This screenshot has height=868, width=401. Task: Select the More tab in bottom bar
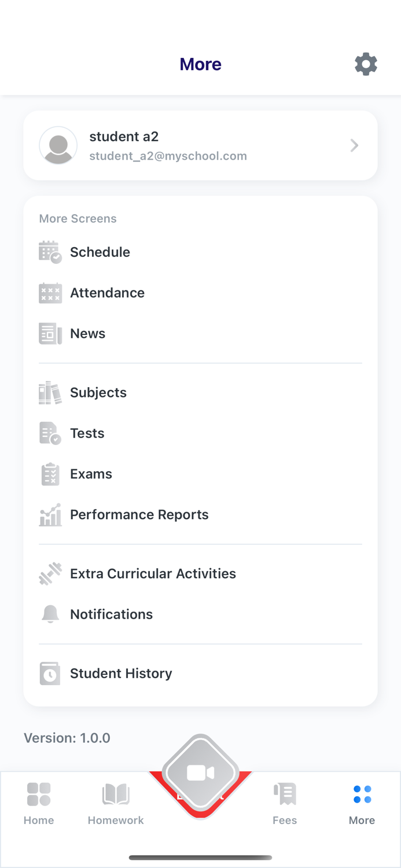click(x=362, y=803)
